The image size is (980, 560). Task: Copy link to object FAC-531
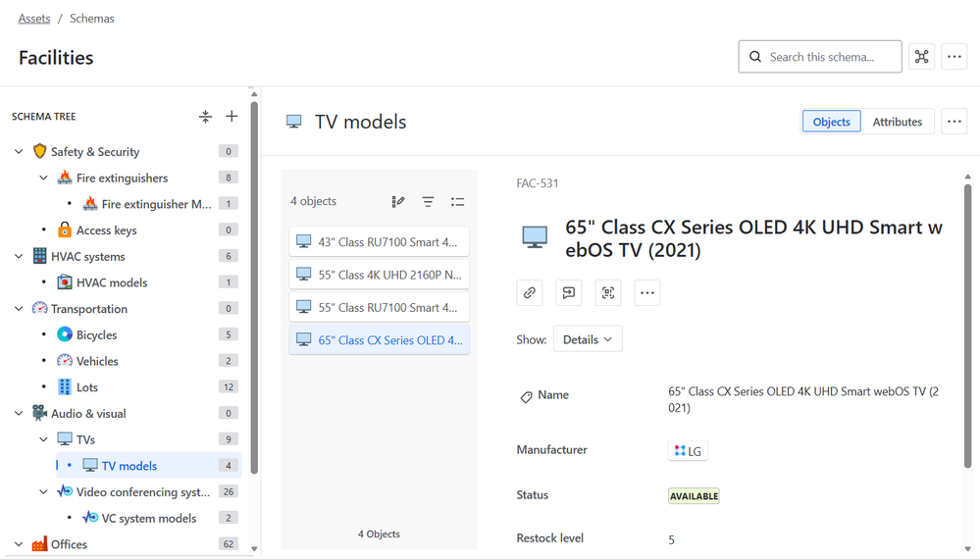(530, 292)
